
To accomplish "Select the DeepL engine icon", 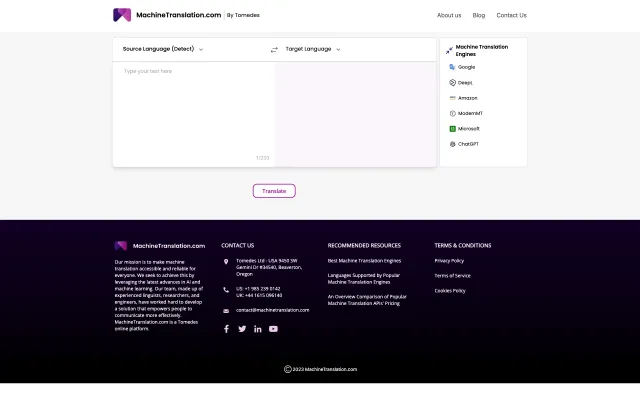I will (452, 83).
